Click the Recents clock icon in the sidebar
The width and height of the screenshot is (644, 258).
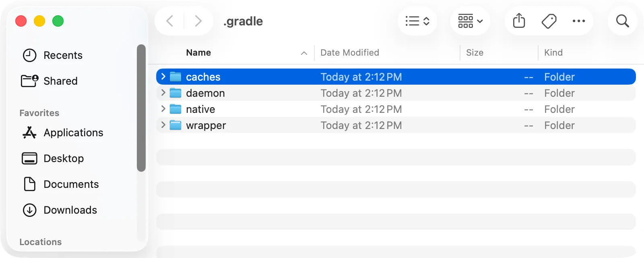click(x=29, y=55)
